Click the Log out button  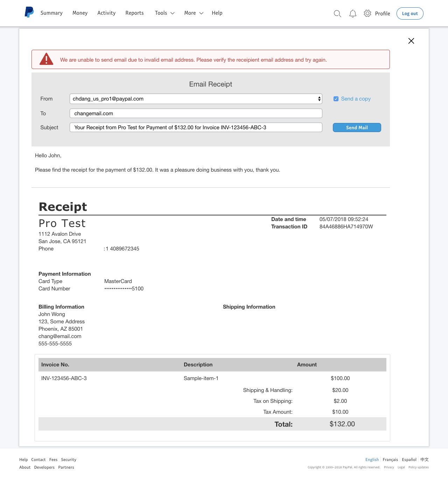pos(409,13)
